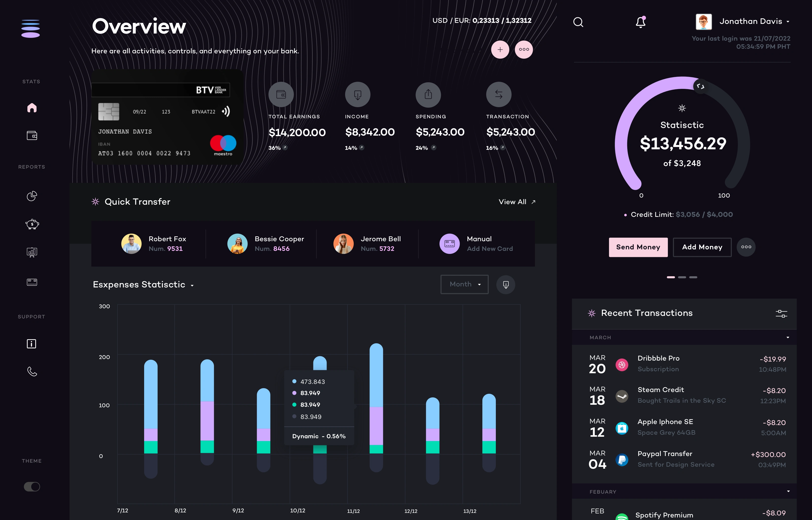Screen dimensions: 812x520
Task: Open notifications bell icon
Action: click(x=640, y=22)
